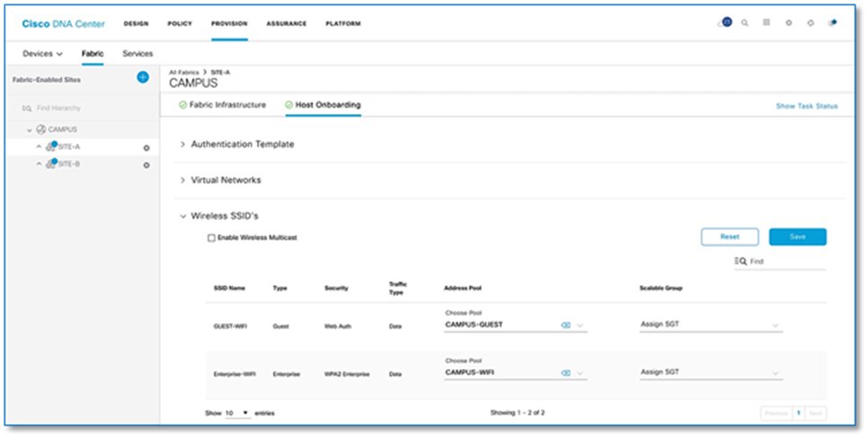
Task: Click the Find Hierarchy search icon
Action: (27, 109)
